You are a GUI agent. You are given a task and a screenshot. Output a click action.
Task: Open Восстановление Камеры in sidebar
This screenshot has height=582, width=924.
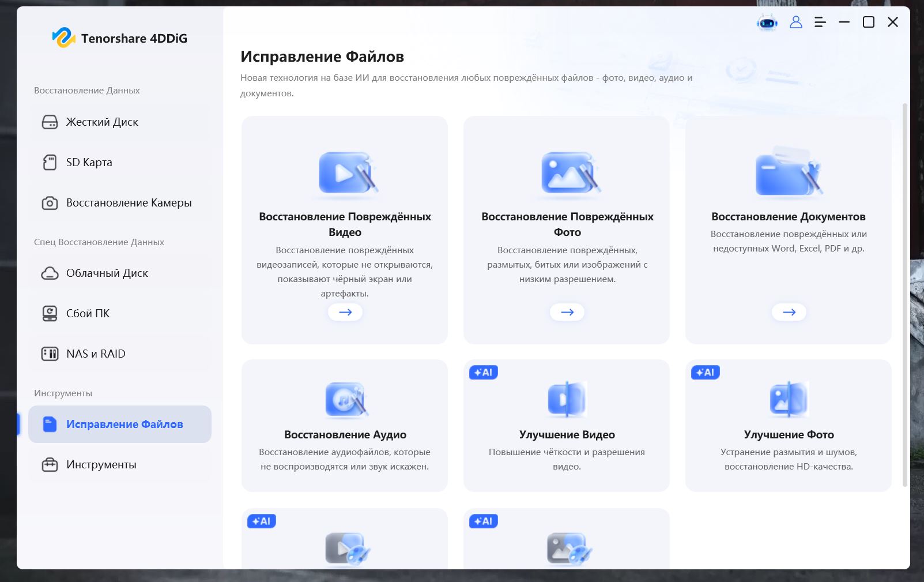[120, 203]
